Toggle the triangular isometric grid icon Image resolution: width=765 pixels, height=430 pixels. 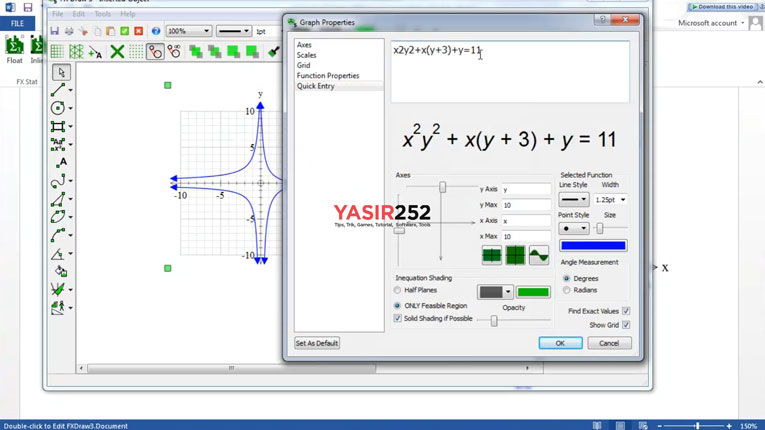76,51
